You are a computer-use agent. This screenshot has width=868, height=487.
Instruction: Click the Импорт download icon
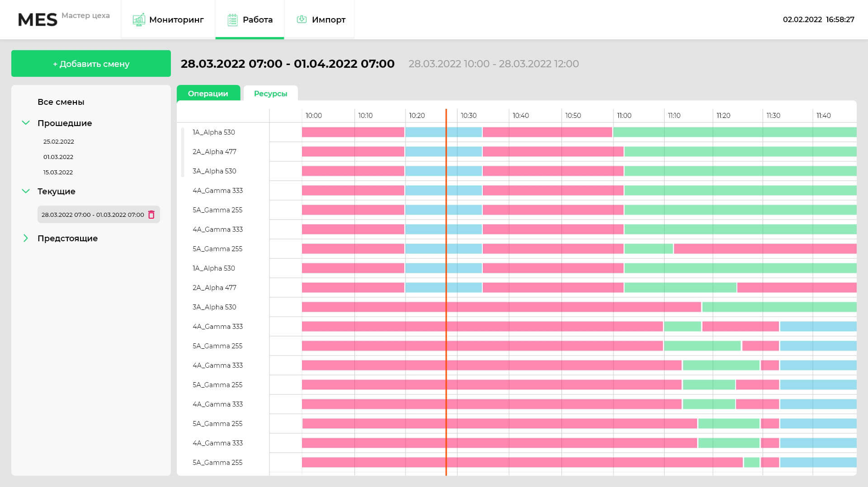pyautogui.click(x=302, y=19)
